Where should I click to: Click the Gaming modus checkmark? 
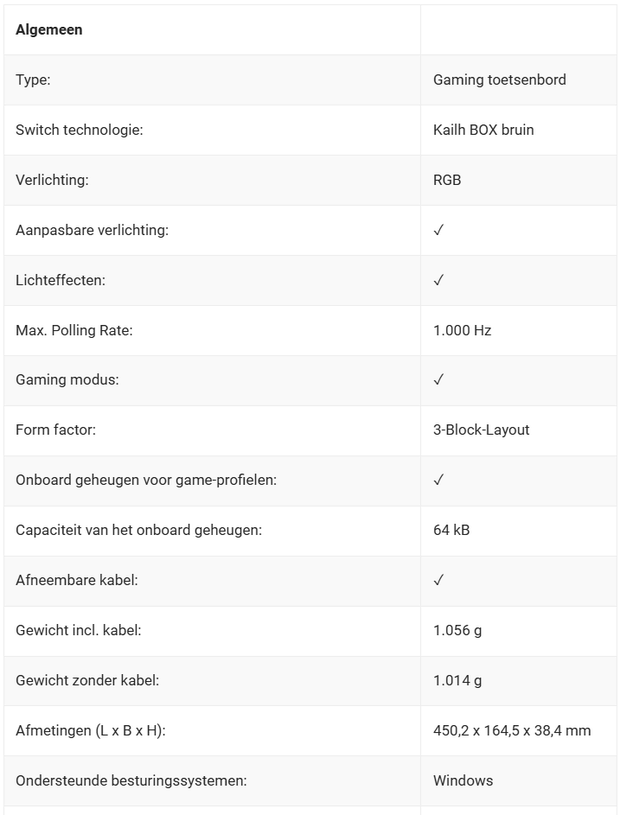439,380
